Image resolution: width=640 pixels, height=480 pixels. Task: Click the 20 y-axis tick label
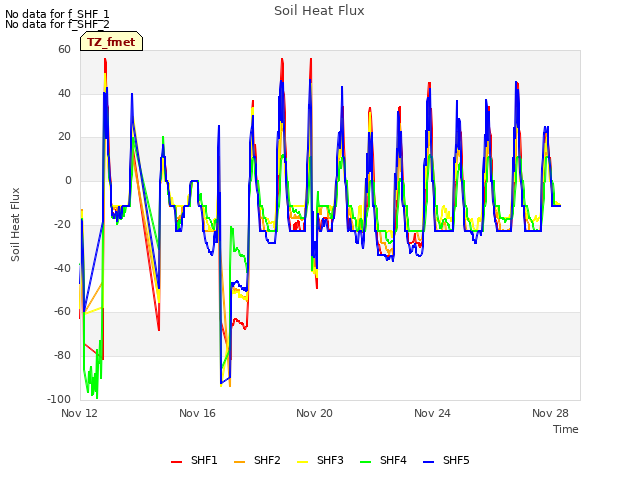coord(64,137)
